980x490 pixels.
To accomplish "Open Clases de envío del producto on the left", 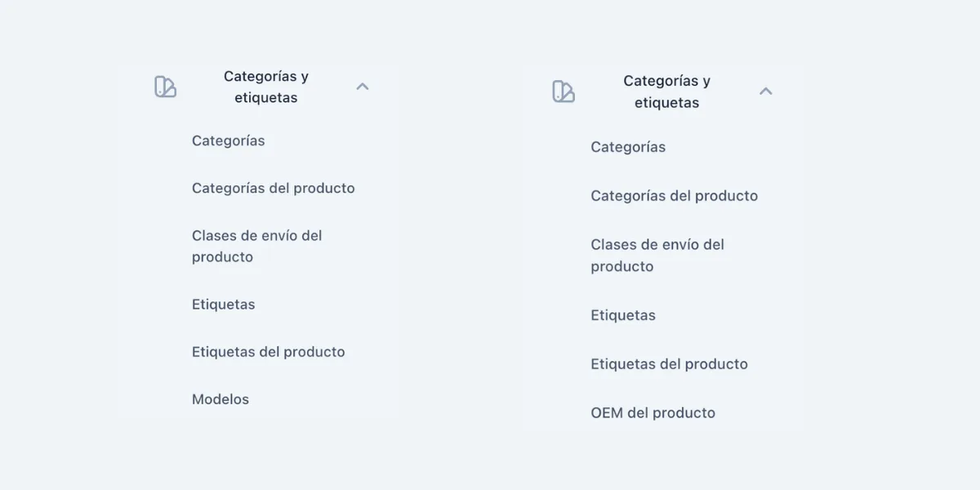I will (x=256, y=246).
